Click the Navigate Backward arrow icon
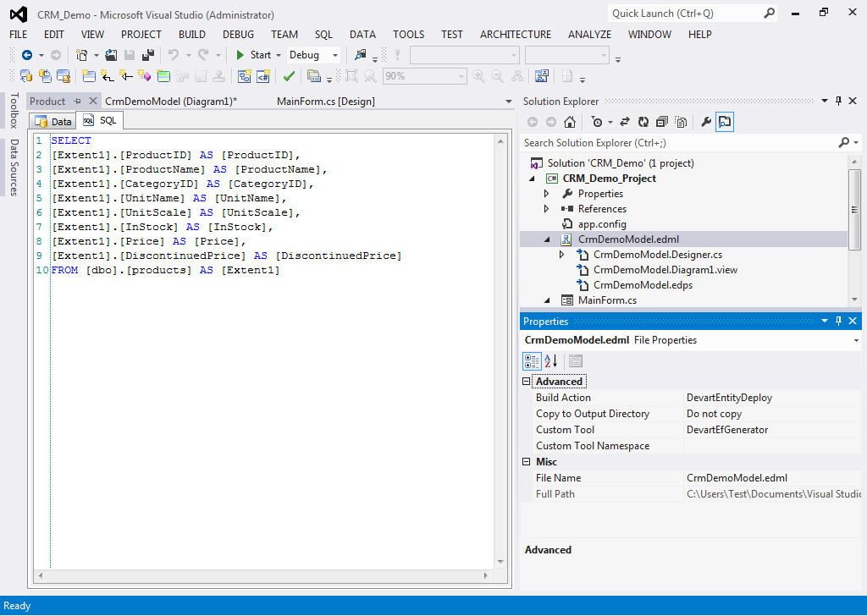Image resolution: width=867 pixels, height=616 pixels. click(26, 55)
